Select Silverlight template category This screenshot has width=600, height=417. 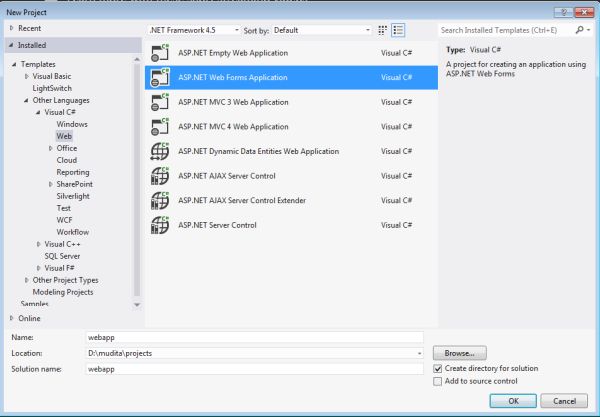tap(73, 196)
